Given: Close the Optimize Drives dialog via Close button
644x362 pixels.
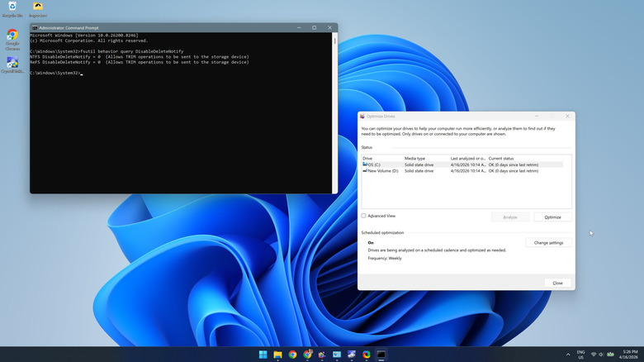Looking at the screenshot, I should pos(558,283).
